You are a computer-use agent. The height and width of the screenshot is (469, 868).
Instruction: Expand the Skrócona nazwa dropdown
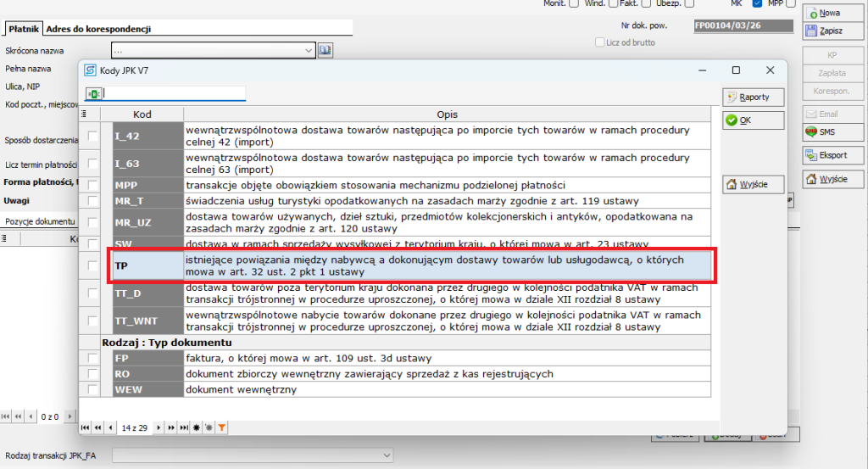click(309, 51)
